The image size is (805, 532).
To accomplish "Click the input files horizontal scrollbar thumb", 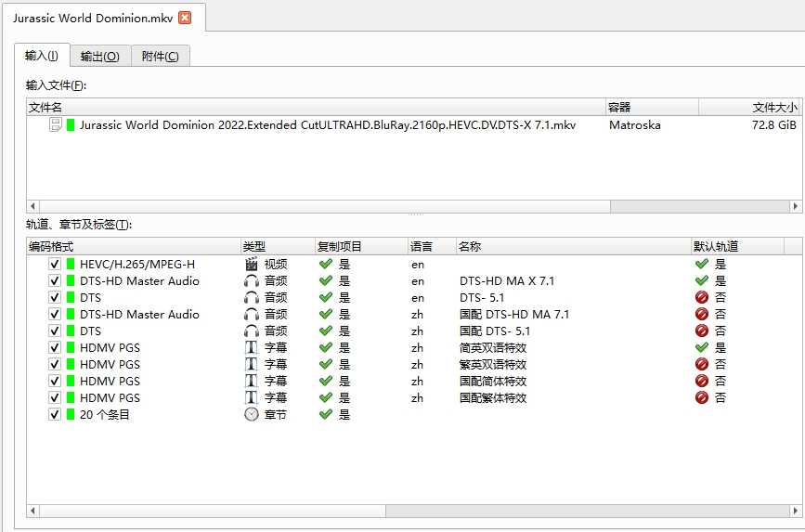I will [324, 206].
